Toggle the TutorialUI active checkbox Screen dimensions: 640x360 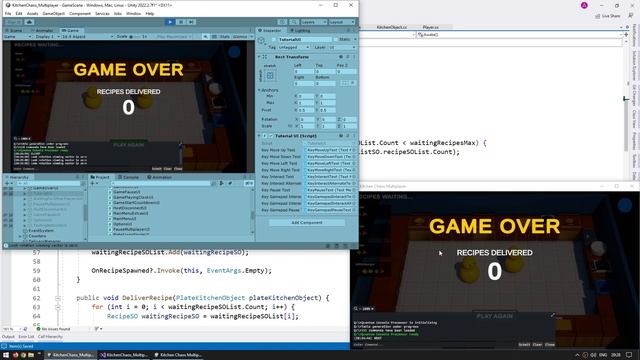coord(273,40)
